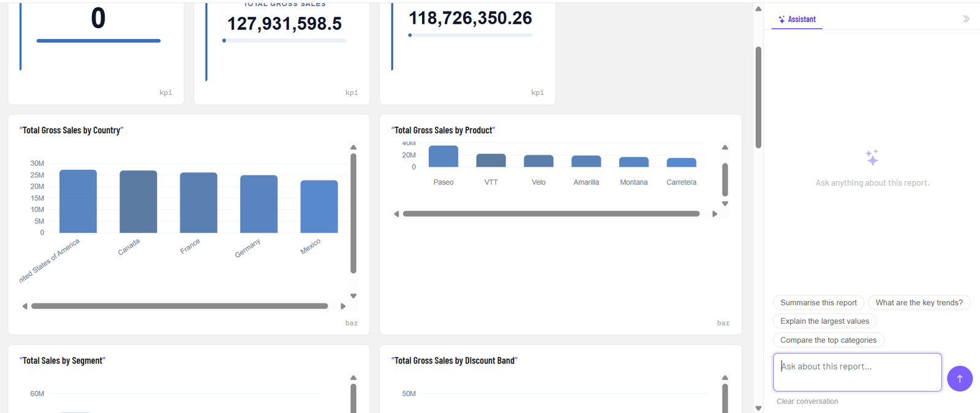Click Country chart horizontal scrollbar thumb
The height and width of the screenshot is (413, 980).
coord(179,306)
